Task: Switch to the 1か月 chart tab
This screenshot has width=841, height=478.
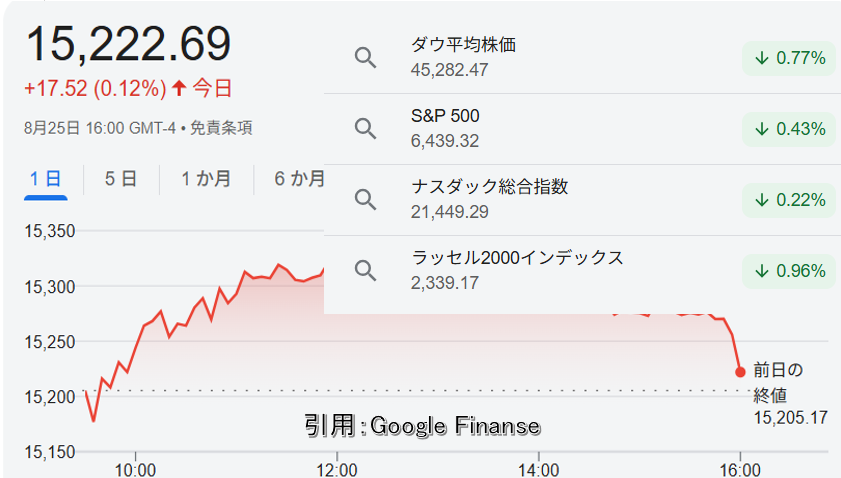Action: 206,179
